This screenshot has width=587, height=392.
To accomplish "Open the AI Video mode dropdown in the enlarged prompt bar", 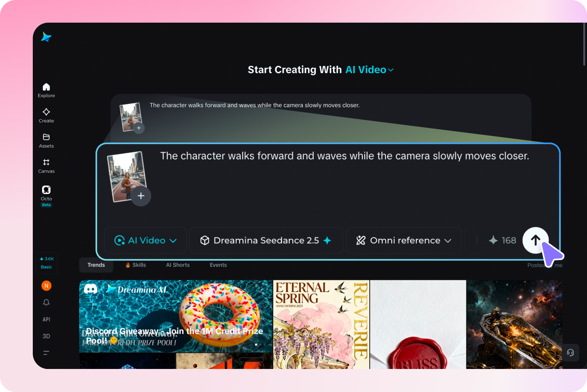I will pos(145,241).
